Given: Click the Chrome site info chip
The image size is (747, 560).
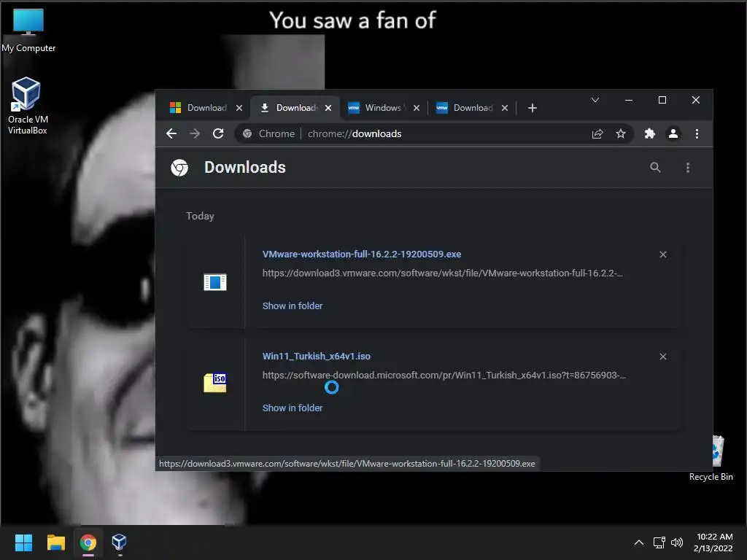Looking at the screenshot, I should point(269,134).
